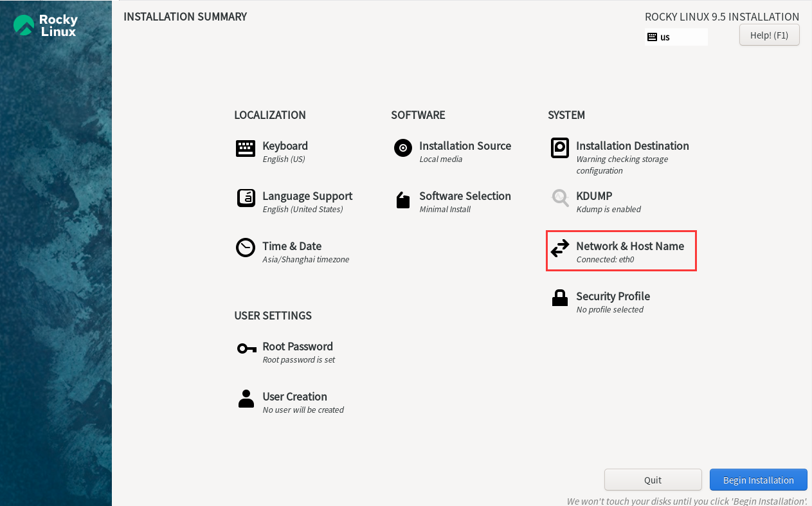
Task: Click the Software Selection package icon
Action: [x=403, y=201]
